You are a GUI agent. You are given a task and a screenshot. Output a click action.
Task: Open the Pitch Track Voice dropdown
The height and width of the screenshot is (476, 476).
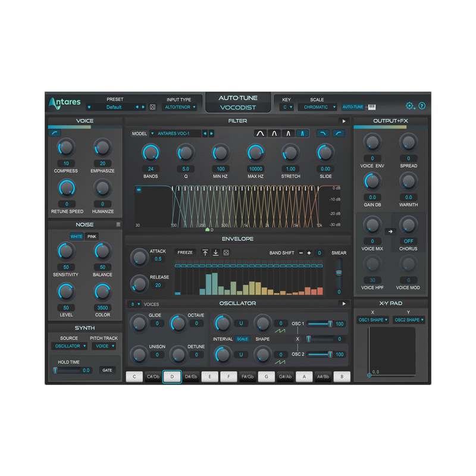(x=104, y=346)
